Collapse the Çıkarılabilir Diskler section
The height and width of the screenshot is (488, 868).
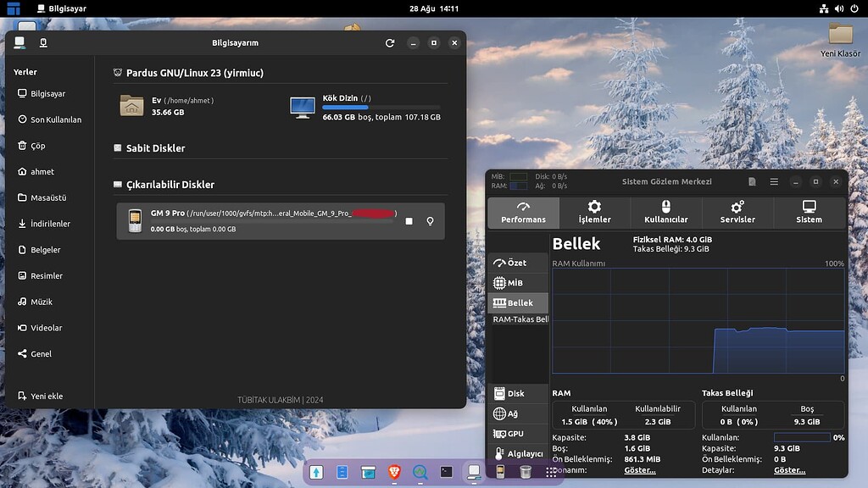pos(116,185)
